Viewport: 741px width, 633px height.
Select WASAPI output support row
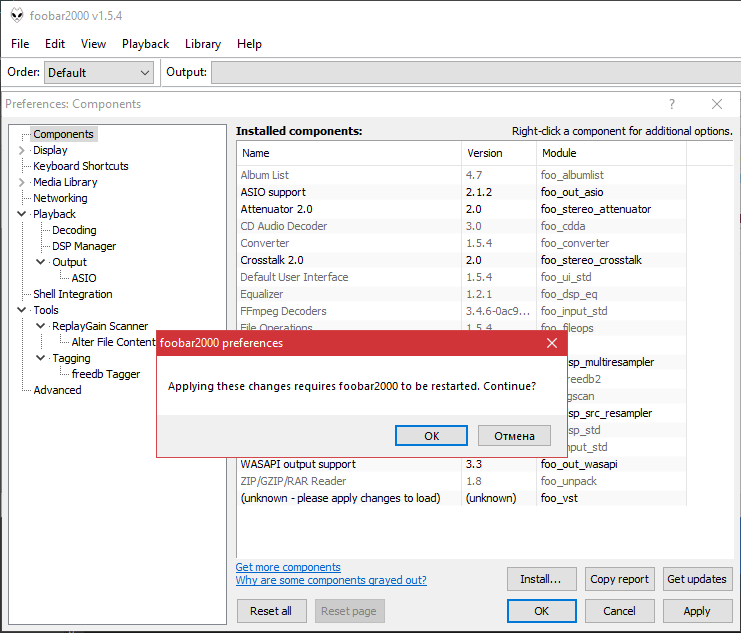point(461,464)
